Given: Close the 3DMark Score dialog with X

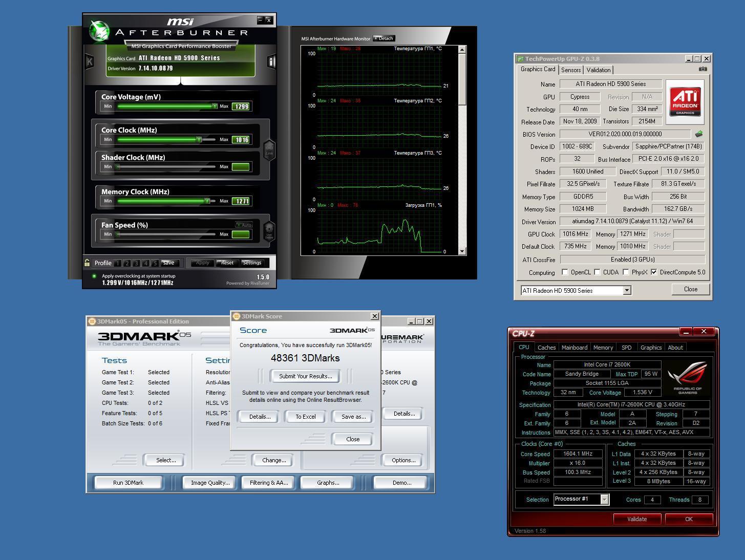Looking at the screenshot, I should point(374,316).
